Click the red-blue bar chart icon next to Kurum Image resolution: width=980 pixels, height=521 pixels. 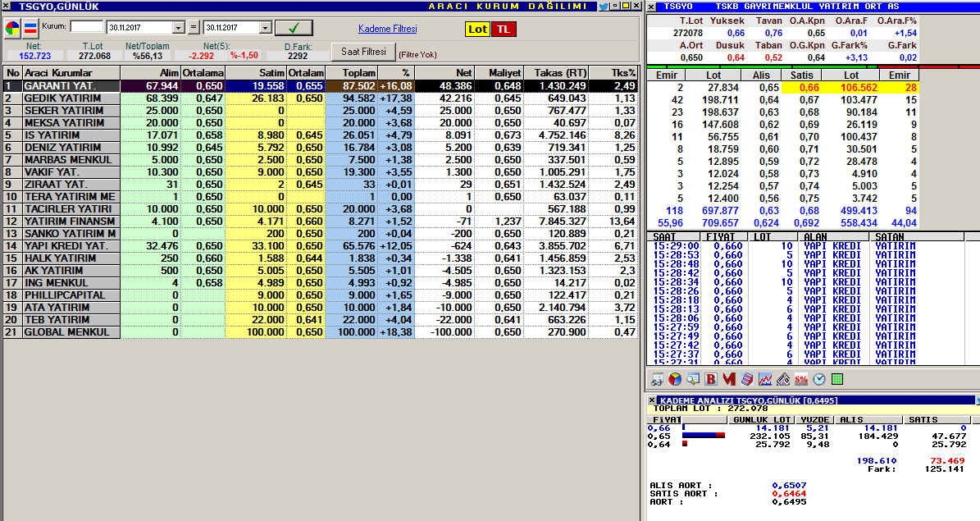click(30, 28)
